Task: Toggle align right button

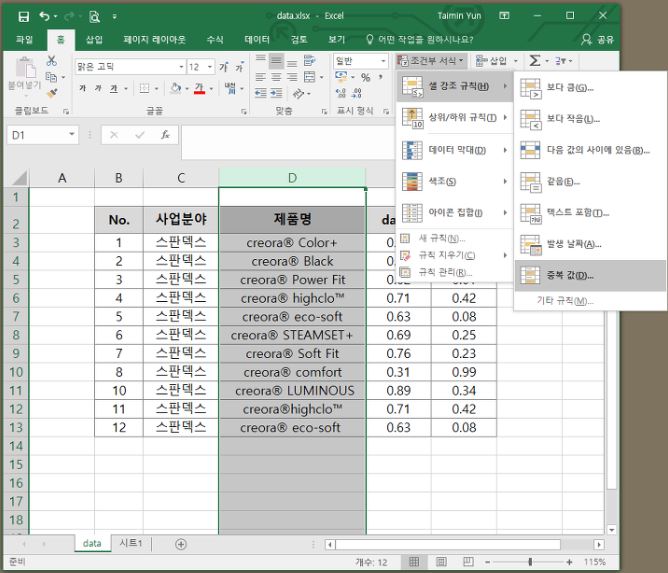Action: point(292,77)
